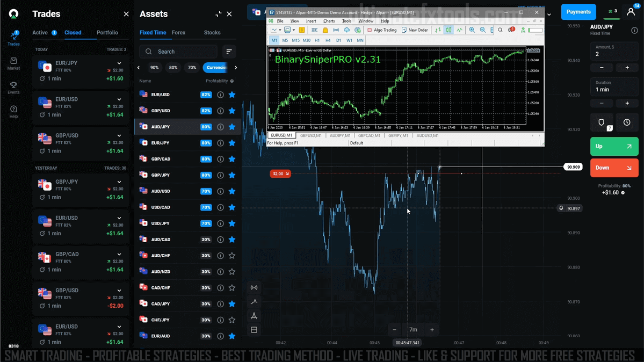Open the drawing tools compass icon
The width and height of the screenshot is (644, 362).
(254, 316)
